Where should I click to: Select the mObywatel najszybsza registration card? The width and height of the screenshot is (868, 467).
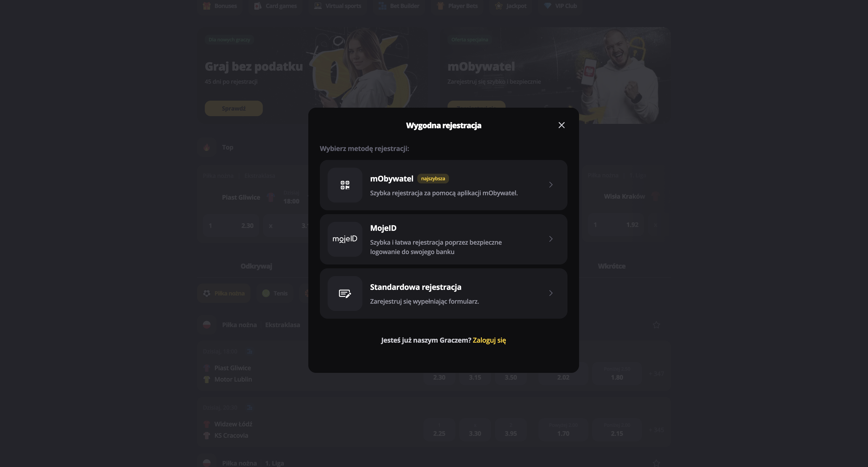tap(443, 185)
